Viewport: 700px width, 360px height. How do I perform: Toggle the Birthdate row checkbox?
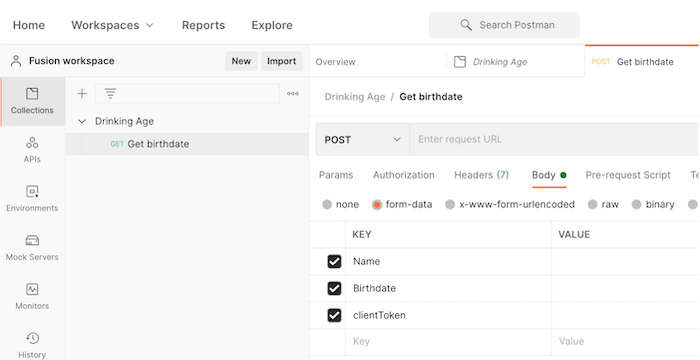[x=334, y=289]
